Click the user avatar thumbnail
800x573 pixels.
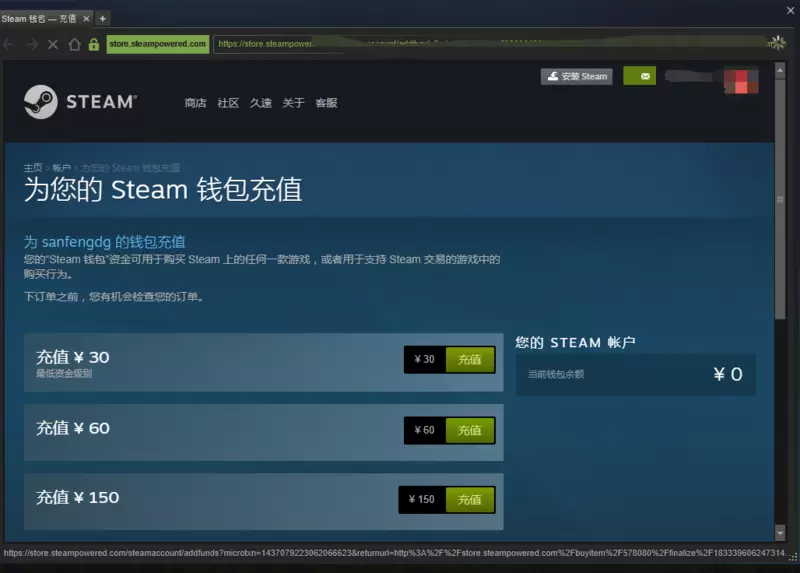point(741,81)
